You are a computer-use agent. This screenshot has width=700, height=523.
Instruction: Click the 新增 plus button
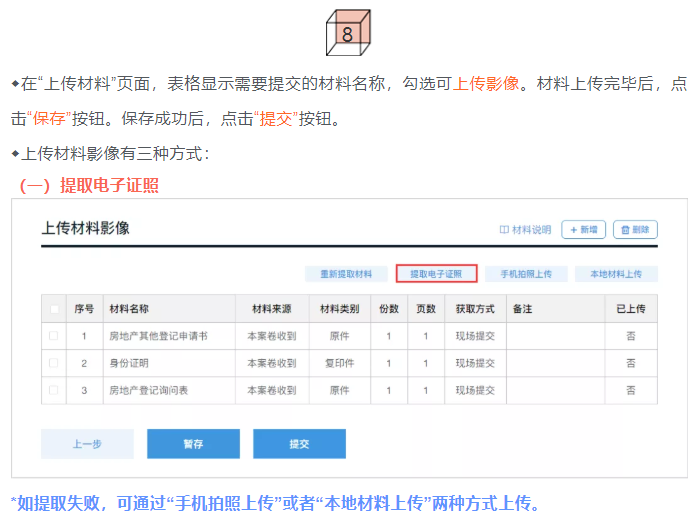pos(583,229)
